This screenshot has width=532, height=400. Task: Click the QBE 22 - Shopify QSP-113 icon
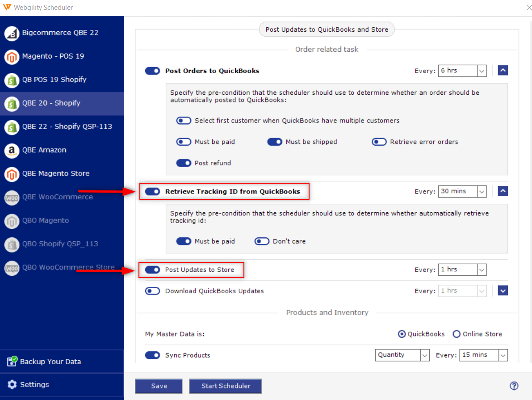(12, 127)
